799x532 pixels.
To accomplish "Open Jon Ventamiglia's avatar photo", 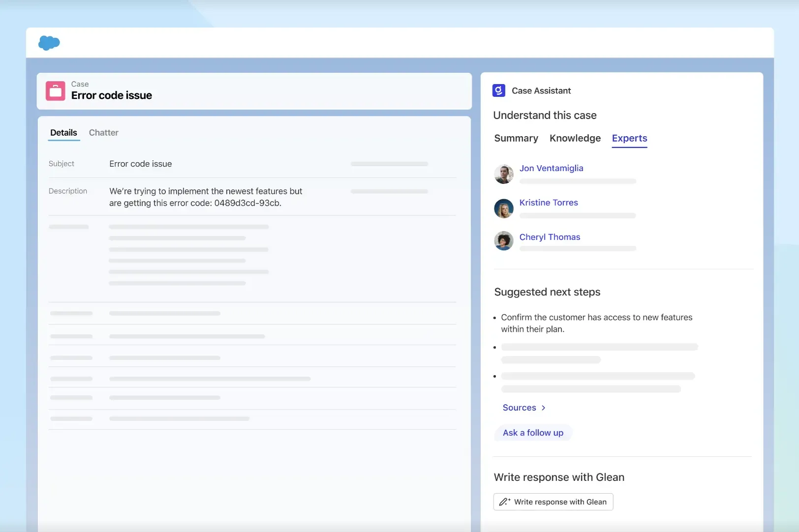I will (504, 174).
